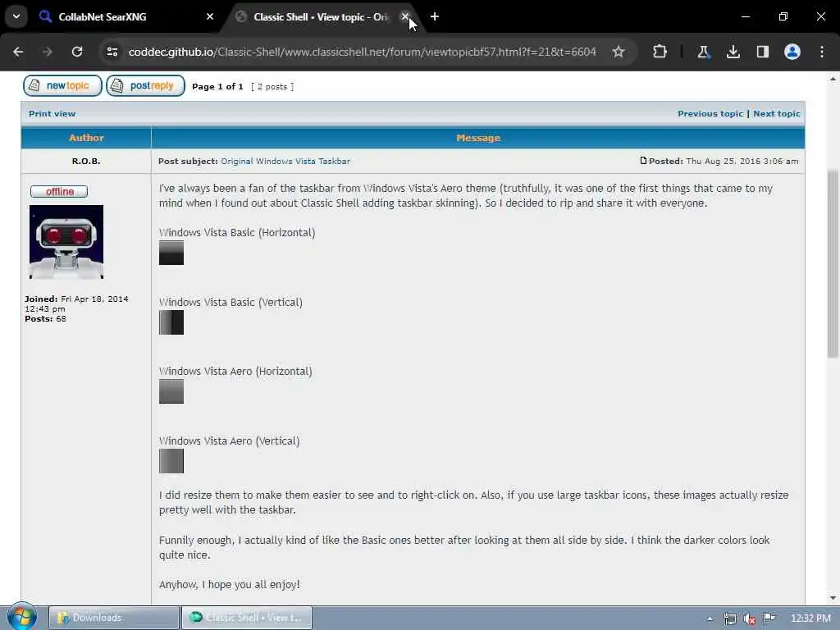The image size is (840, 630).
Task: Open Print view link
Action: (x=52, y=113)
